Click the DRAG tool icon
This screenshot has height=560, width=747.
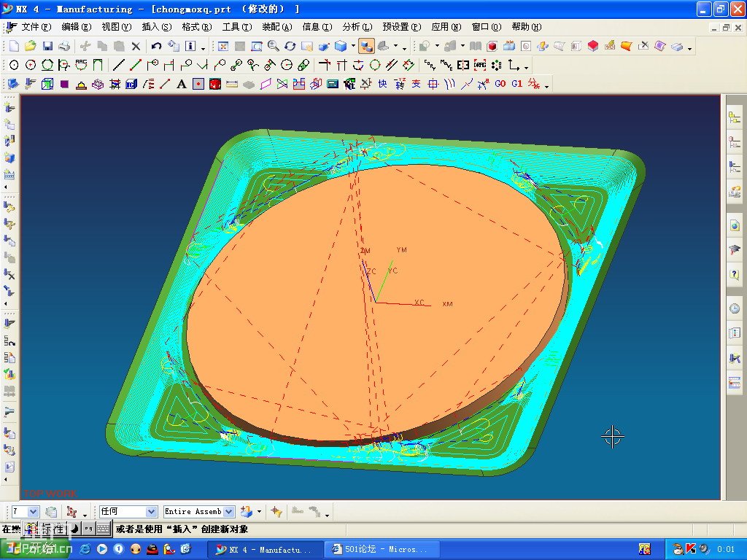click(x=480, y=64)
